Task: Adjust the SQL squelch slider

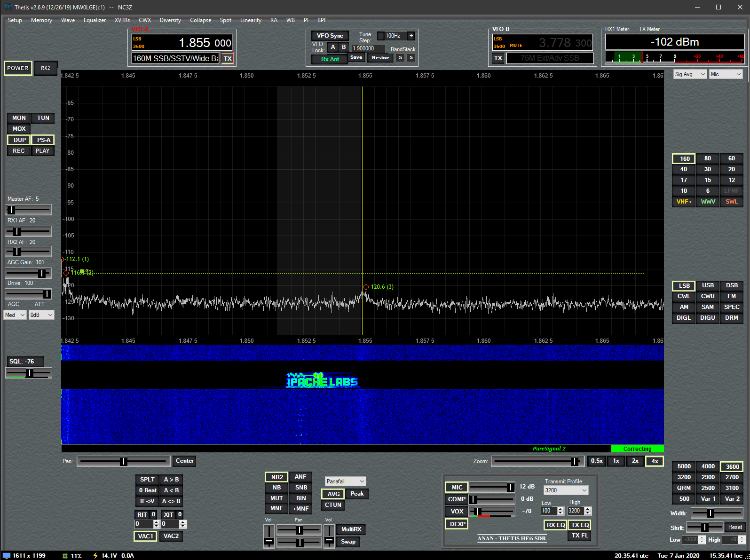Action: point(28,373)
